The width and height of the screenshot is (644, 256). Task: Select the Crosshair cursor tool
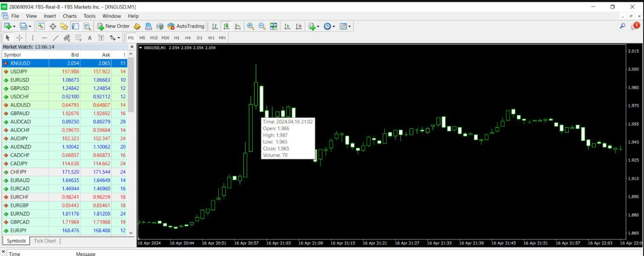[x=19, y=38]
